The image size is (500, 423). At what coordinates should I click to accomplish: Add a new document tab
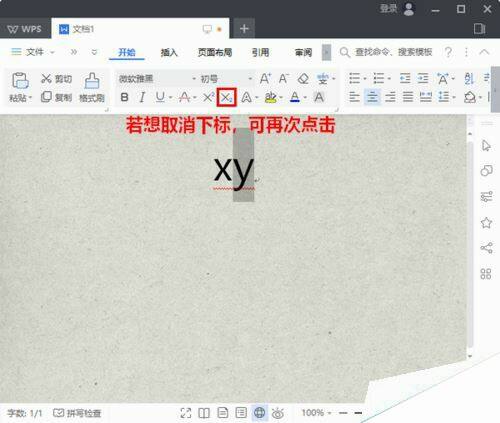[x=244, y=29]
